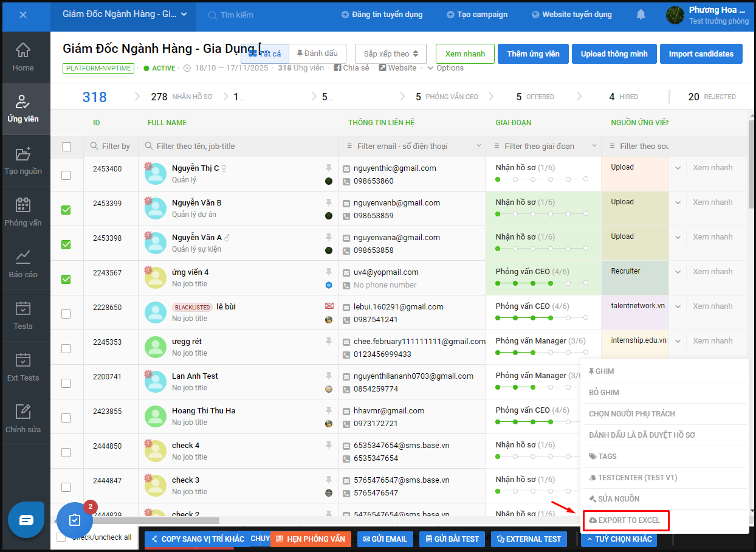
Task: Open the checklist badge icon with 2
Action: (x=75, y=520)
